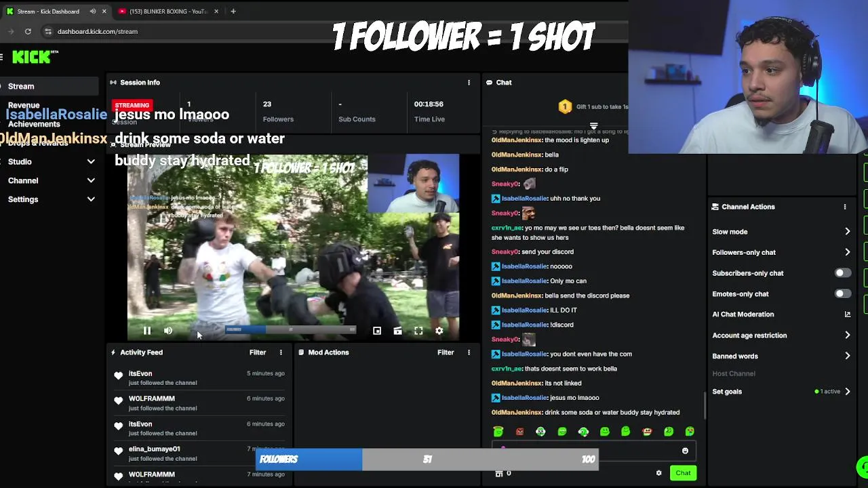
Task: Toggle Emotes-only chat switch
Action: tap(842, 294)
